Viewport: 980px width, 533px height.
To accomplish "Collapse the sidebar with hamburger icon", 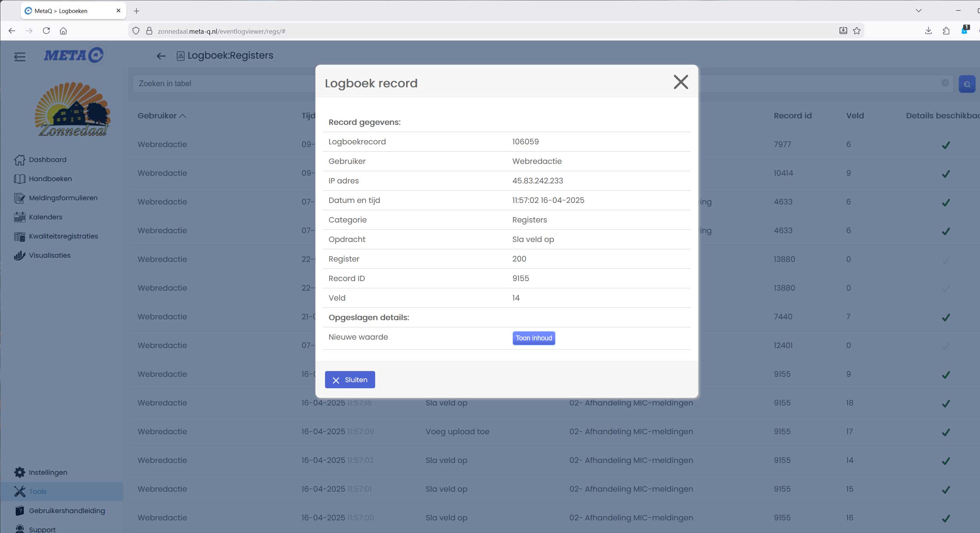I will point(20,57).
